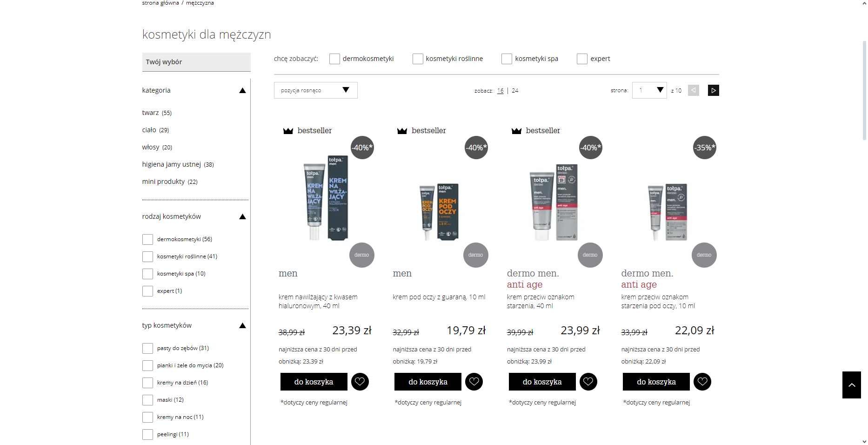This screenshot has height=445, width=868.
Task: Click -35% discount badge on last product
Action: coord(705,148)
